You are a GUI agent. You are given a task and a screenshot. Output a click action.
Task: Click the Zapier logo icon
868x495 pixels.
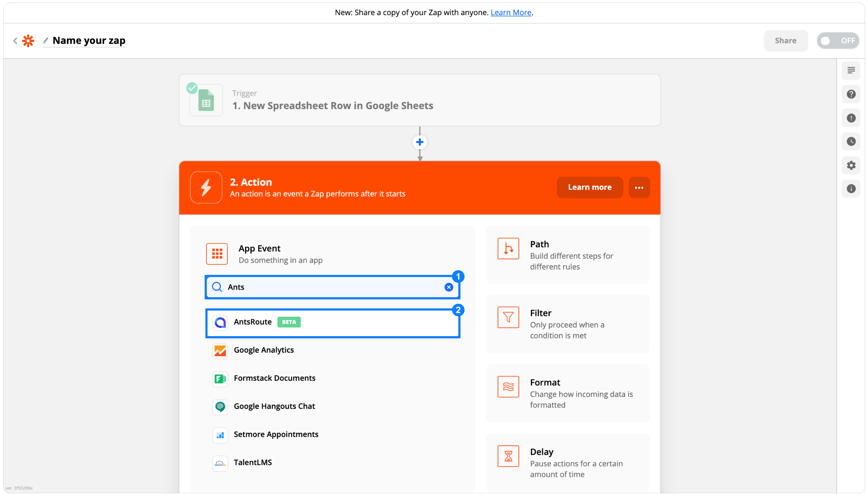pyautogui.click(x=28, y=41)
